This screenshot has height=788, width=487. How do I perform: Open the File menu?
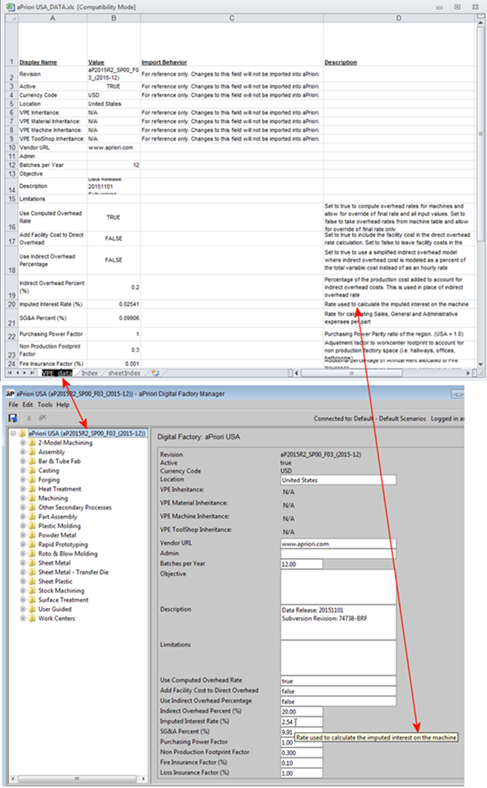13,405
